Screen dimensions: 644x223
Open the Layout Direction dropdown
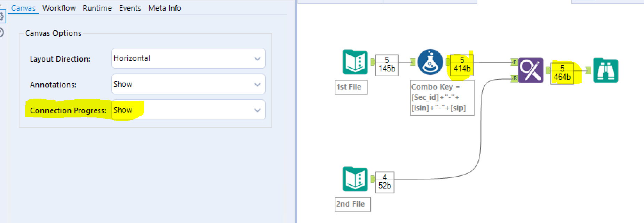(188, 59)
